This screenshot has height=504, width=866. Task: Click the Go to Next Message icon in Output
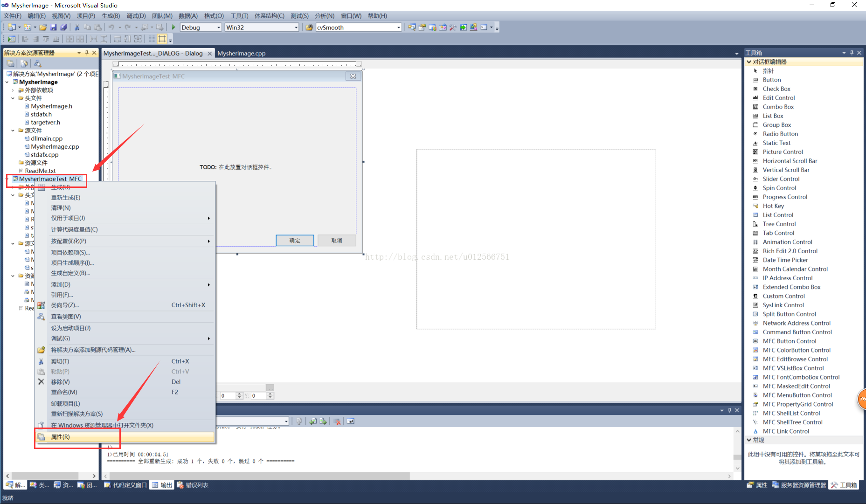pos(323,421)
